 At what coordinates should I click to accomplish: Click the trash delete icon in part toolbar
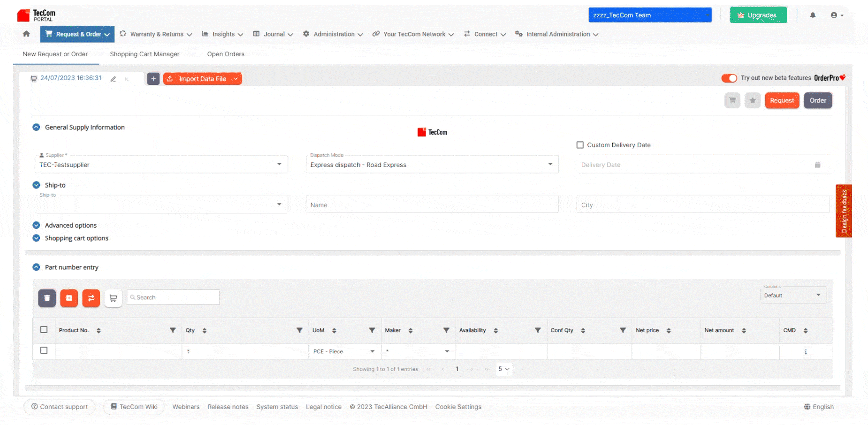click(47, 298)
